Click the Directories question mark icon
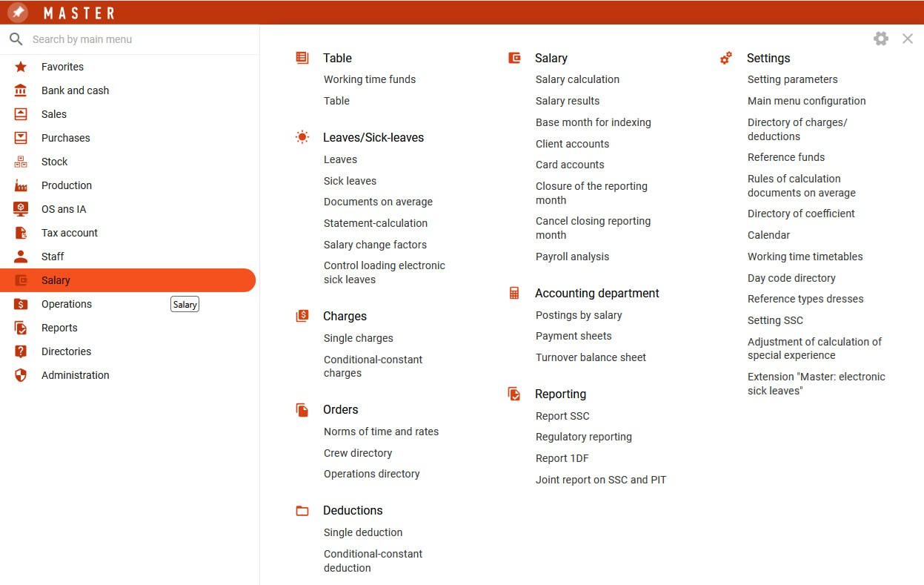 (21, 351)
